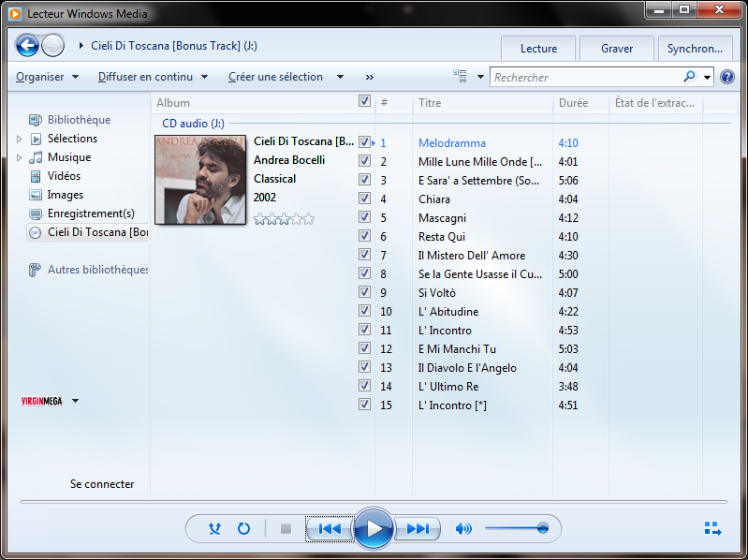
Task: Sort by the Titre column header
Action: (x=482, y=103)
